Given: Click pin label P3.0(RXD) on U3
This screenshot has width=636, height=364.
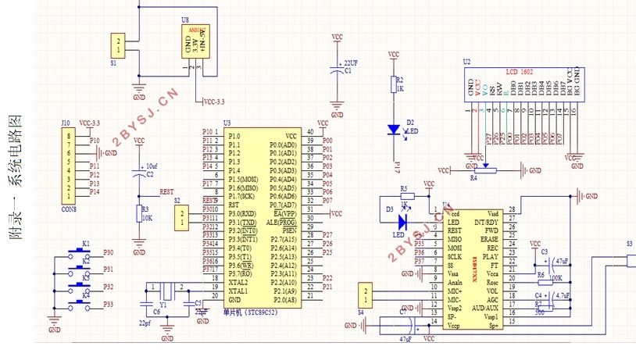Looking at the screenshot, I should 241,213.
